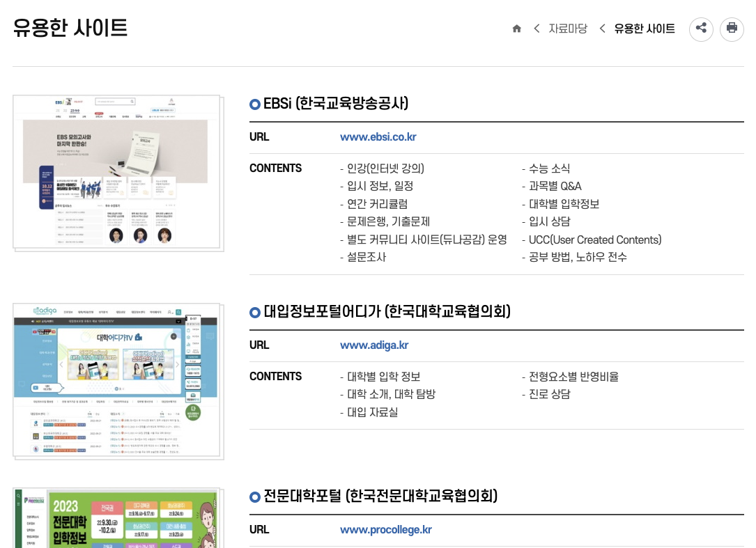This screenshot has width=756, height=548.
Task: Open the share icon button
Action: (701, 29)
